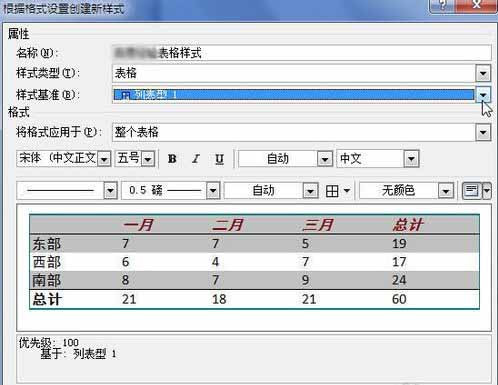498x385 pixels.
Task: Click the 总计 column header in preview
Action: pyautogui.click(x=408, y=225)
